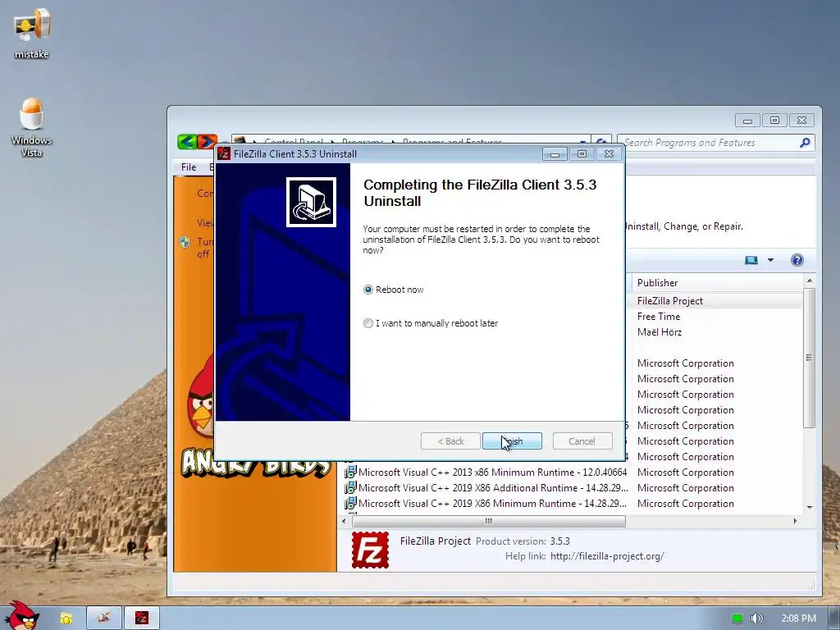Select I want to manually reboot later
The width and height of the screenshot is (840, 630).
coord(368,323)
